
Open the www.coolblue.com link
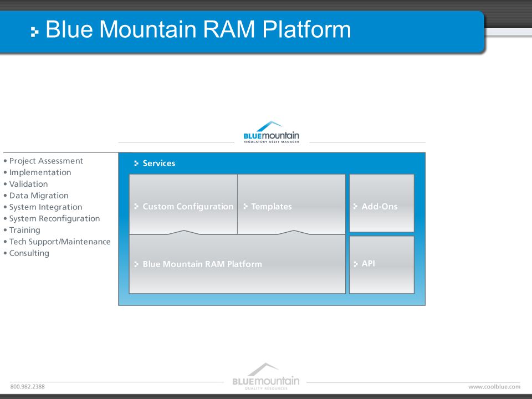494,386
